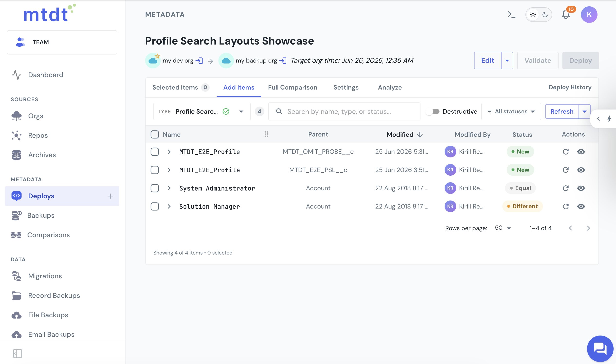Image resolution: width=616 pixels, height=364 pixels.
Task: Switch to light theme sun icon
Action: (533, 15)
